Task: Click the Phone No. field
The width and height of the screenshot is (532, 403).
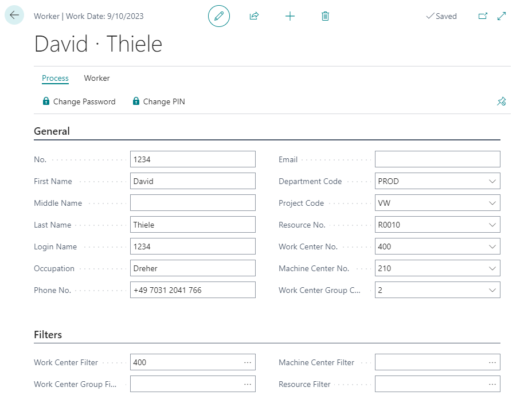Action: point(193,290)
